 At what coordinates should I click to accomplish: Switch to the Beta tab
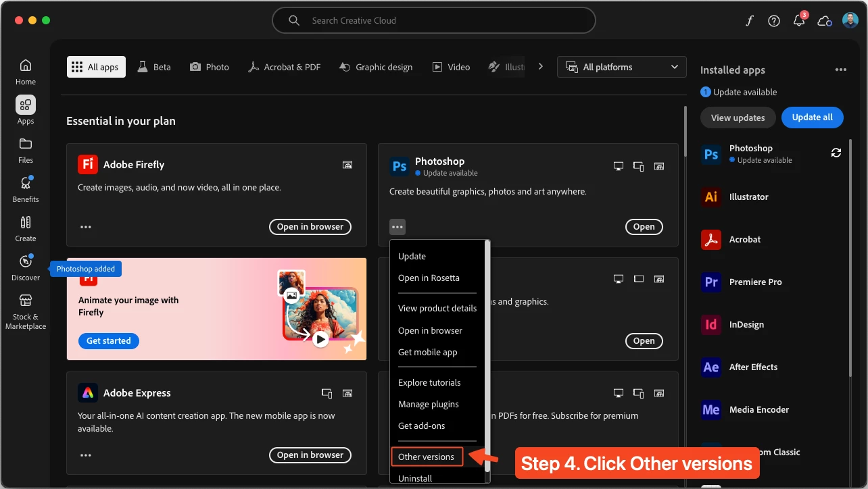tap(154, 67)
